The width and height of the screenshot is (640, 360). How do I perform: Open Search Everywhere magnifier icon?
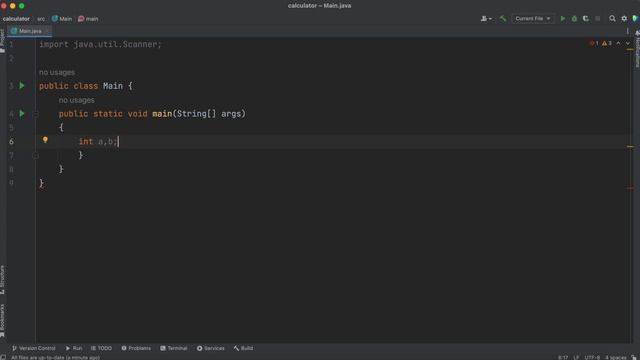612,18
